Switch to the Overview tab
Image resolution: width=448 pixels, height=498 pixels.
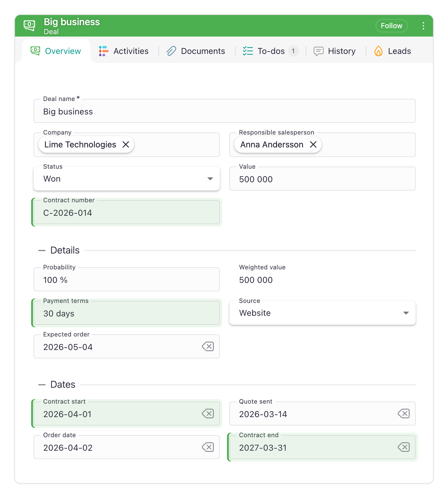(56, 51)
